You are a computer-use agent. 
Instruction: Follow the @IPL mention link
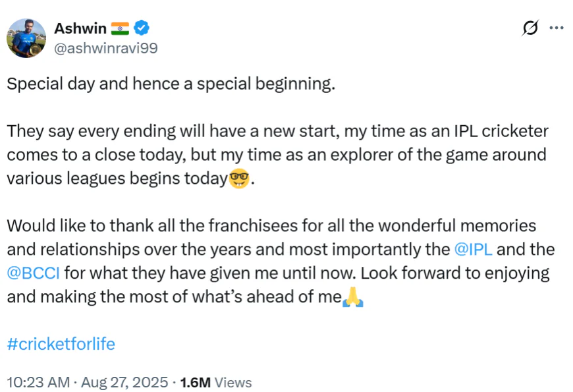pos(474,250)
